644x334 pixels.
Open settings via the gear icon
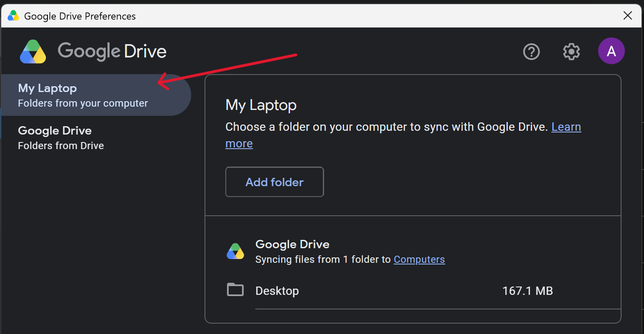(572, 52)
